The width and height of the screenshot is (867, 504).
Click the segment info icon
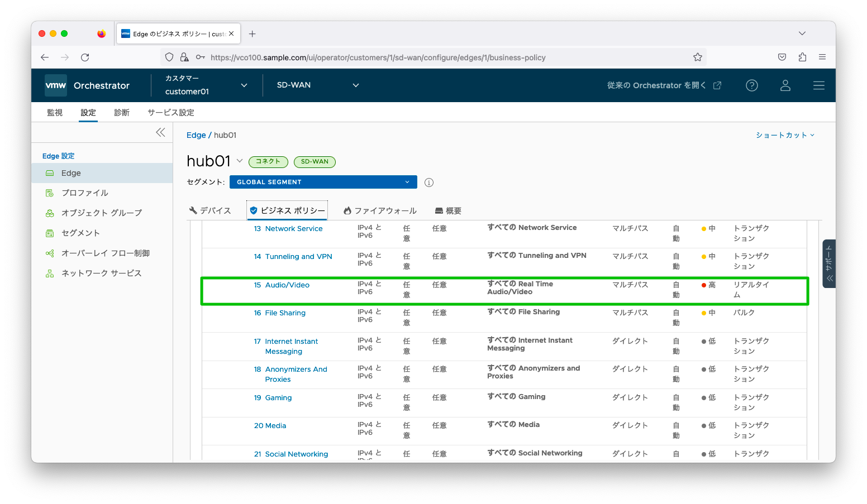429,183
